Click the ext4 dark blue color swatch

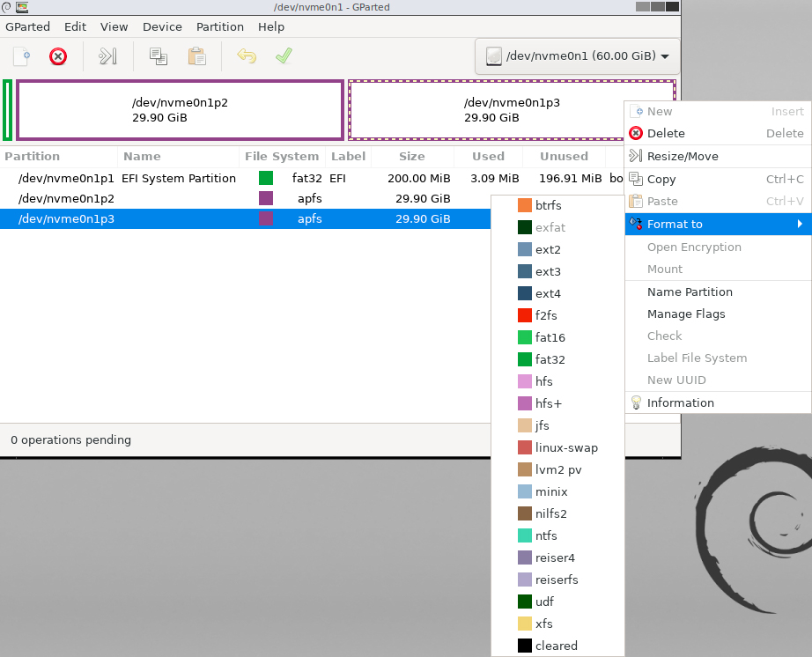tap(525, 293)
